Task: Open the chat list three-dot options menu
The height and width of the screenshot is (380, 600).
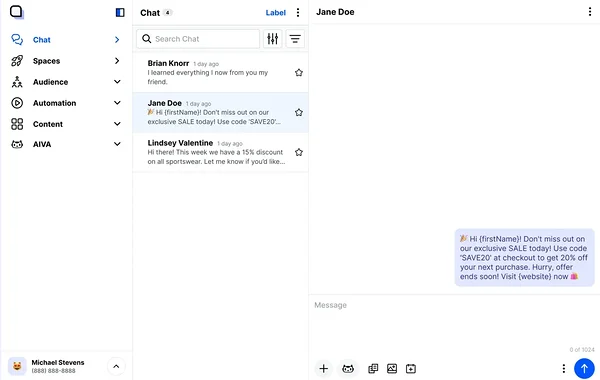Action: [x=298, y=13]
